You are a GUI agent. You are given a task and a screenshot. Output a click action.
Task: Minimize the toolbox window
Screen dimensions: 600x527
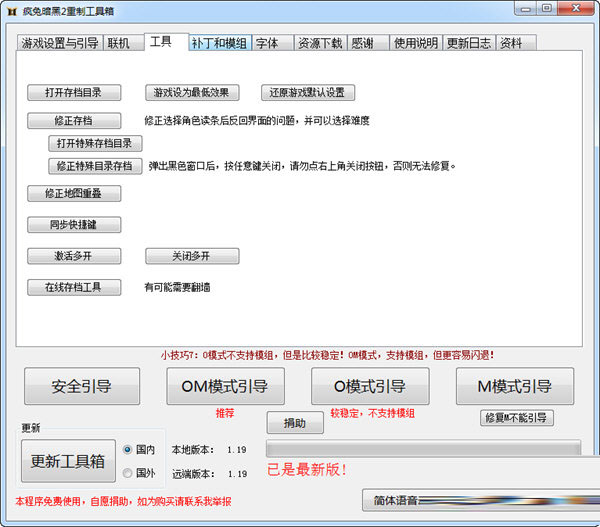[x=525, y=8]
